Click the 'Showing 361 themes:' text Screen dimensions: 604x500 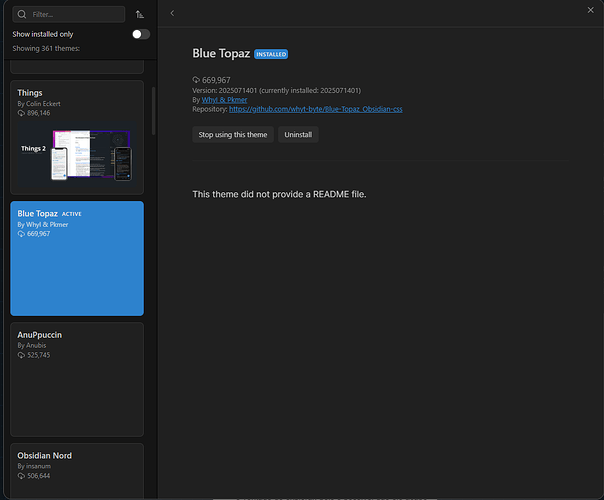[x=46, y=49]
